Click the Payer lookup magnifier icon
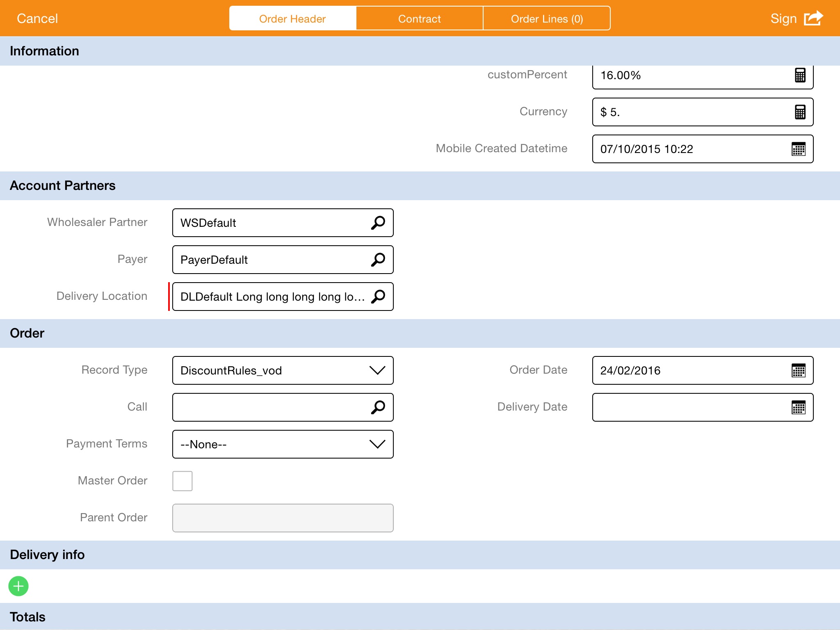 pos(378,260)
